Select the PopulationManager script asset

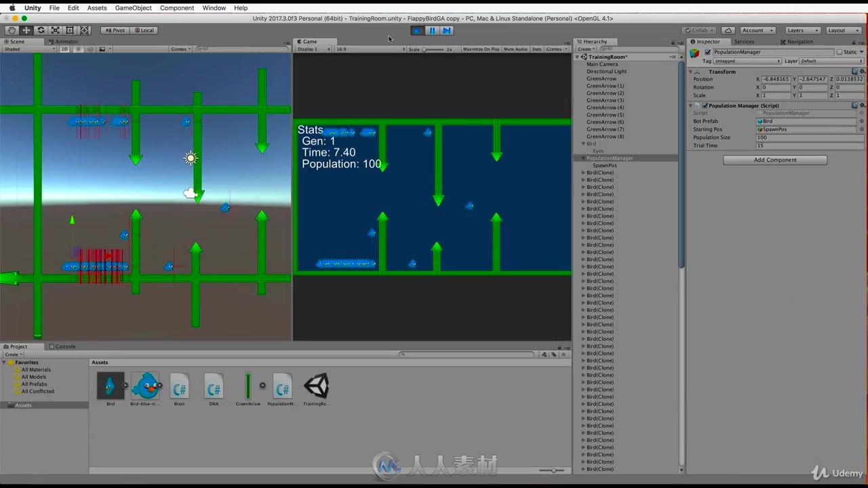point(282,388)
